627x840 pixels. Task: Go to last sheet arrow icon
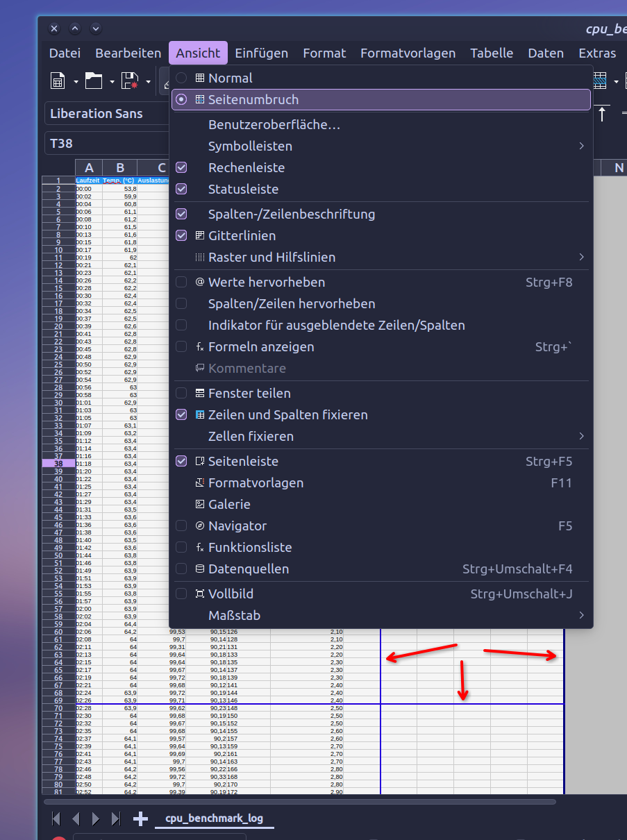[x=115, y=819]
